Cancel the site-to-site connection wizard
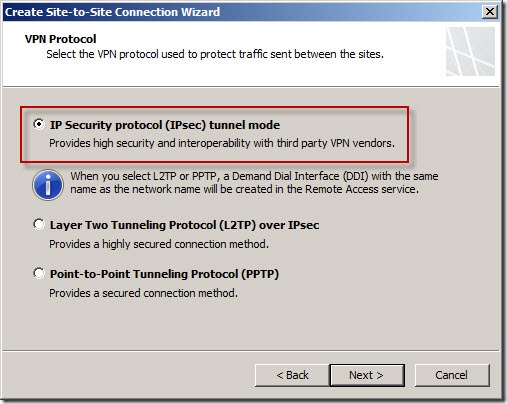This screenshot has height=404, width=507. 452,375
